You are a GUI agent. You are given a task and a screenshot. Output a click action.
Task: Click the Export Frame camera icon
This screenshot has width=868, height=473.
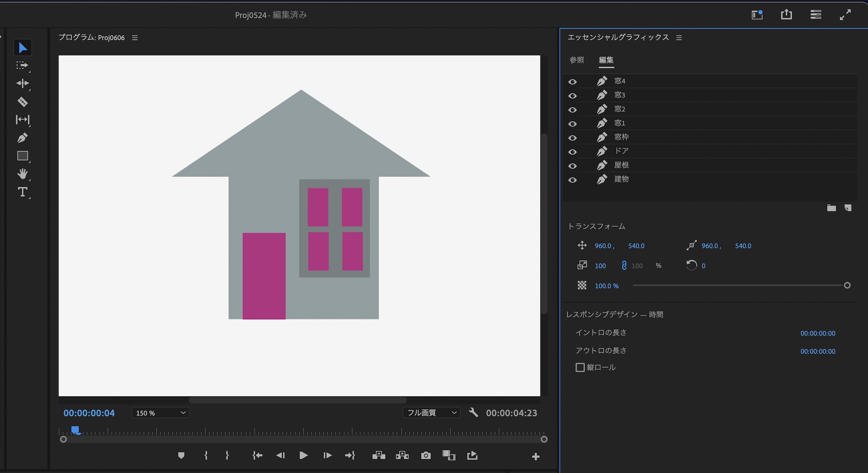(x=426, y=455)
